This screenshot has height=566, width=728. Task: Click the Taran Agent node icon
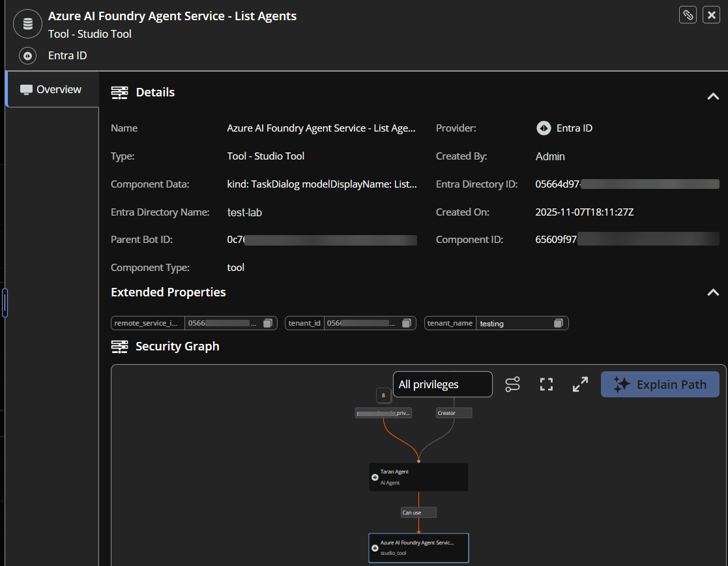(375, 477)
